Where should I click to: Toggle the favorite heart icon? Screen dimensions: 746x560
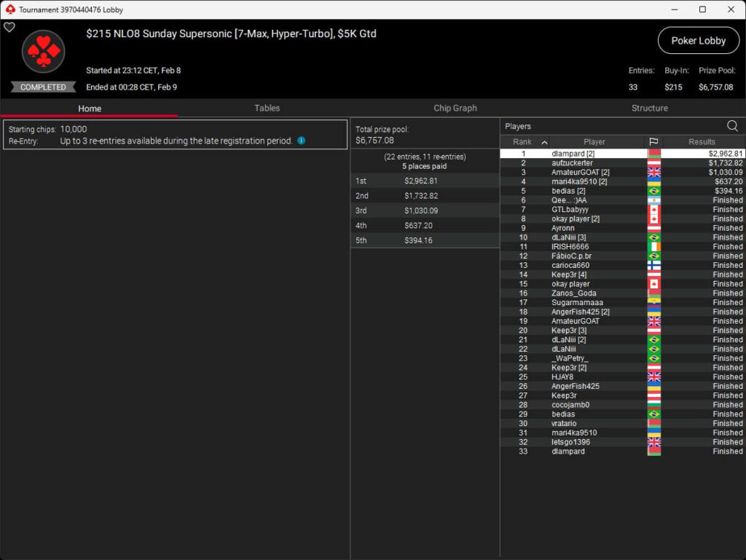[x=9, y=28]
